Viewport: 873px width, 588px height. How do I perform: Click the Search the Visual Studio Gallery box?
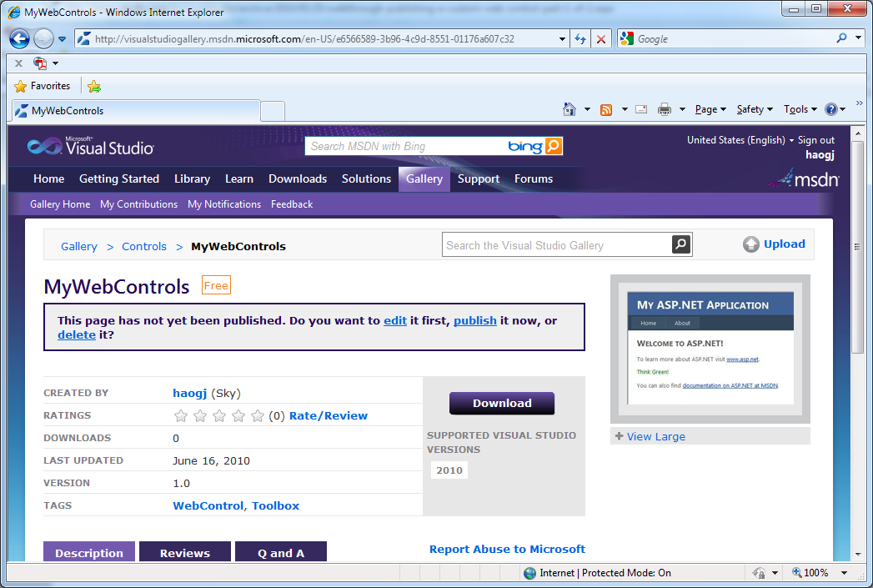point(557,245)
